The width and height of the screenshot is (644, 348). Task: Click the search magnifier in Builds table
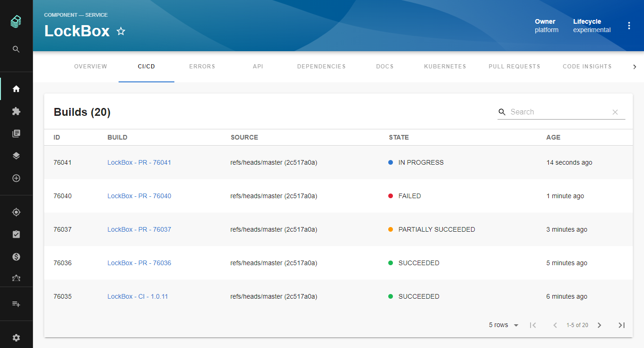pos(502,112)
